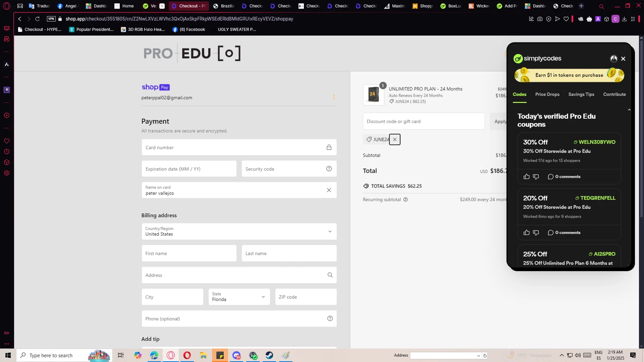Click the First name field
The width and height of the screenshot is (644, 362).
tap(189, 253)
